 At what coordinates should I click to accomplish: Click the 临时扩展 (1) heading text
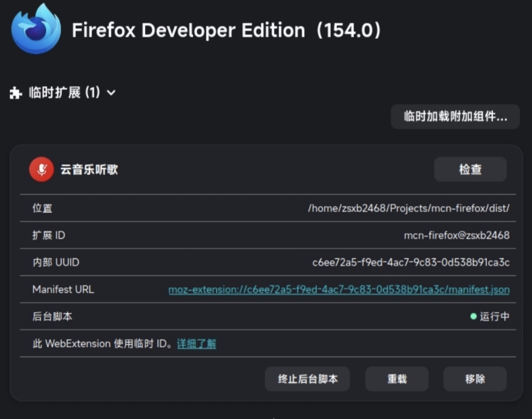pos(65,92)
